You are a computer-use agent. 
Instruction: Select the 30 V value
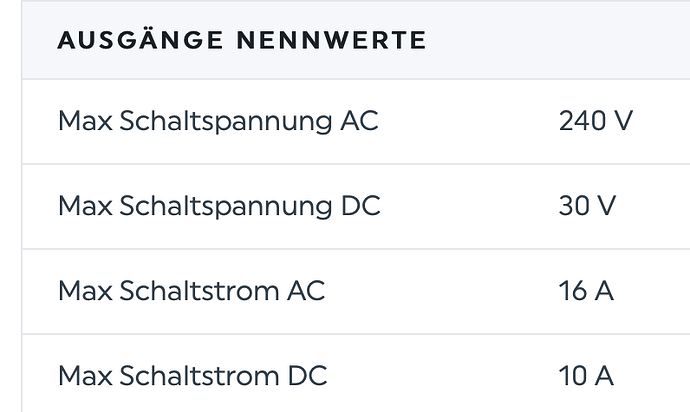point(588,207)
